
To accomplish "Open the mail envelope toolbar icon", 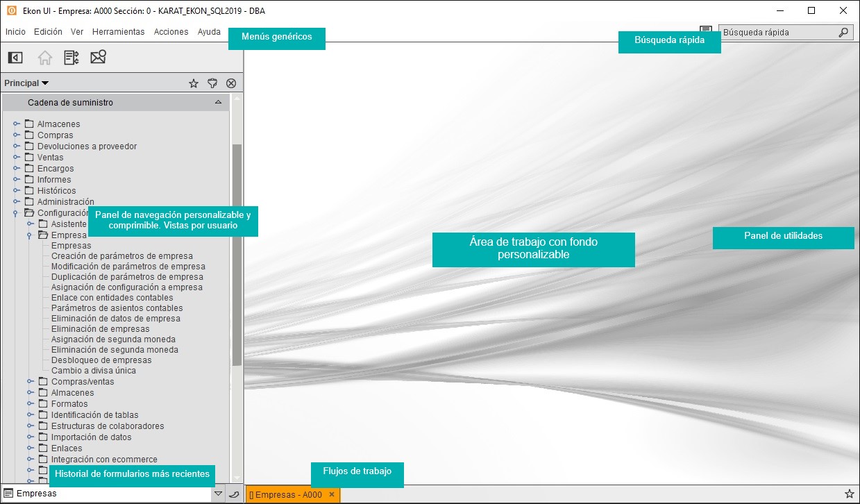I will click(x=98, y=58).
